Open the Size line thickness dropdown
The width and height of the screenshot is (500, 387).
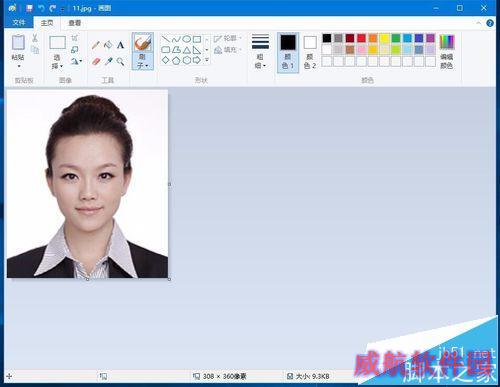260,52
